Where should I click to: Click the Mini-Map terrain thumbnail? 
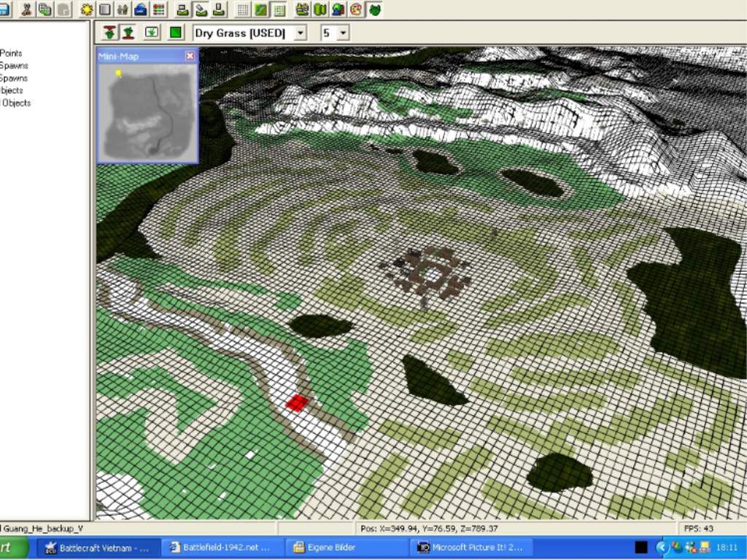click(147, 112)
